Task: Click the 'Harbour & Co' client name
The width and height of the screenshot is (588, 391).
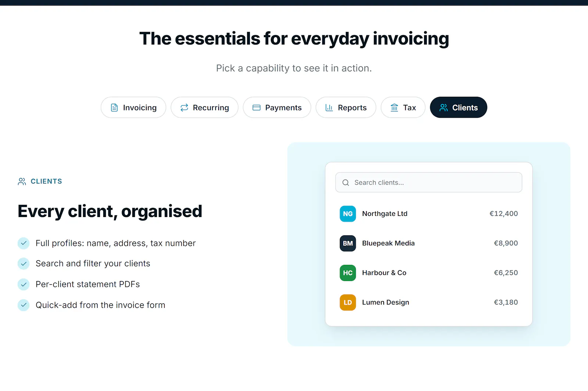Action: pyautogui.click(x=384, y=273)
